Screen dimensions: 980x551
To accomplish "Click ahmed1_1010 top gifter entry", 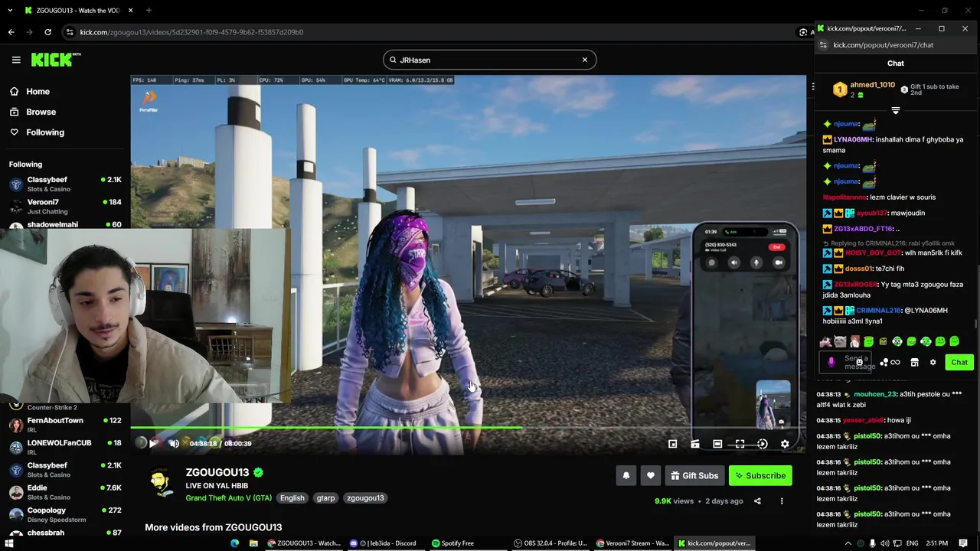I will pyautogui.click(x=866, y=90).
